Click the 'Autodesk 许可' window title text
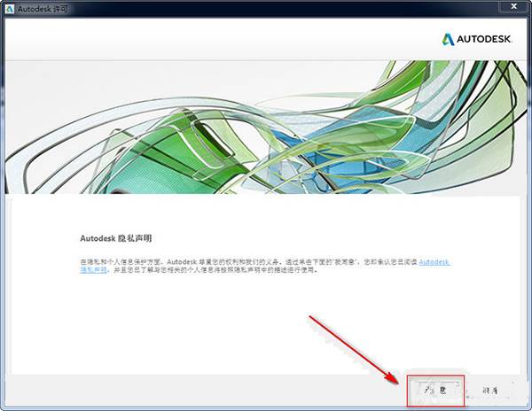532x411 pixels. 43,9
